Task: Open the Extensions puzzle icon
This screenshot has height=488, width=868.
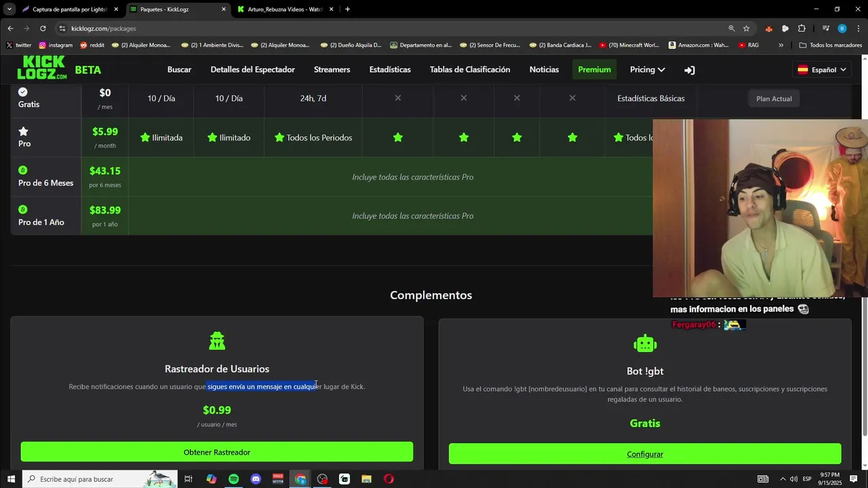Action: click(x=802, y=28)
